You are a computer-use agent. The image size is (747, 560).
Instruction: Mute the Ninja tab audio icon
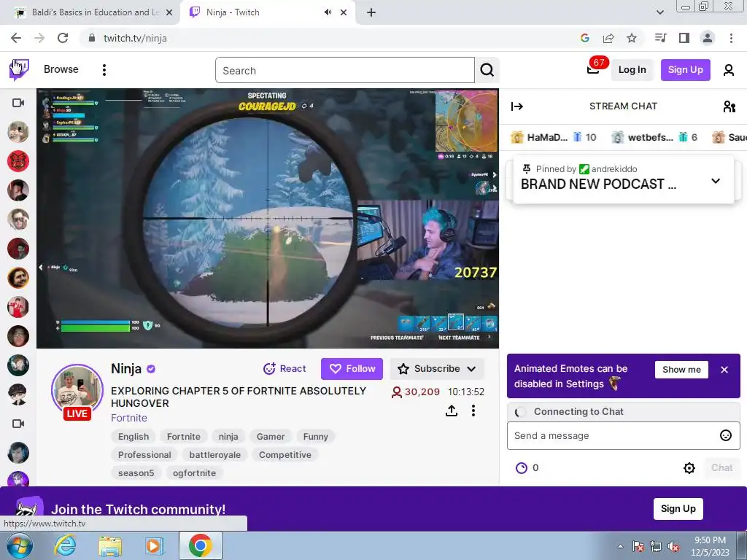pos(328,12)
